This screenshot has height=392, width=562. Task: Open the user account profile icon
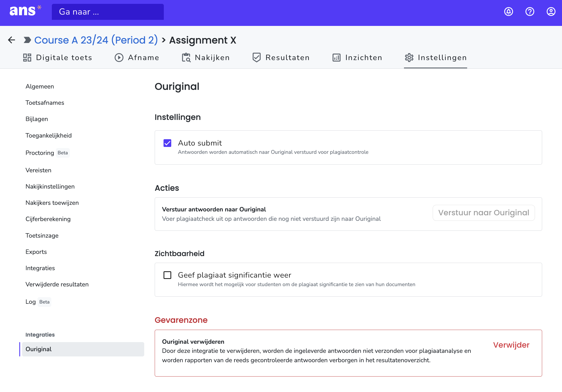551,12
